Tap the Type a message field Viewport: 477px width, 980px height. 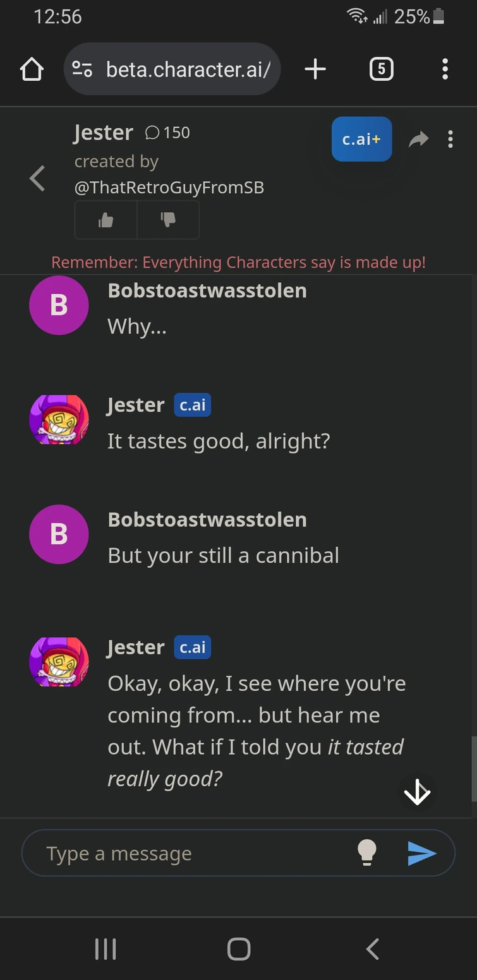[190, 854]
